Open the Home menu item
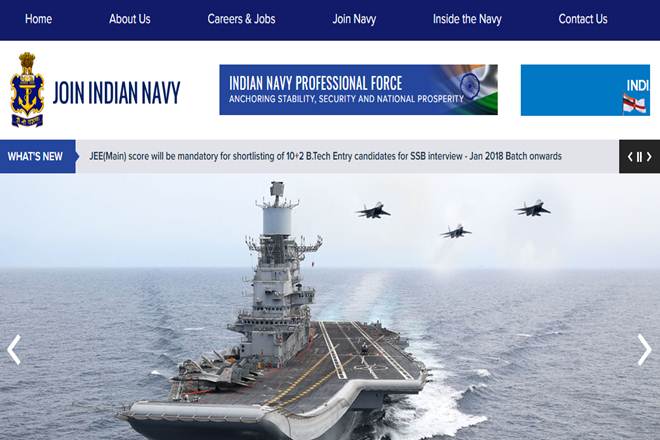Screen dimensions: 660x440 [38, 19]
